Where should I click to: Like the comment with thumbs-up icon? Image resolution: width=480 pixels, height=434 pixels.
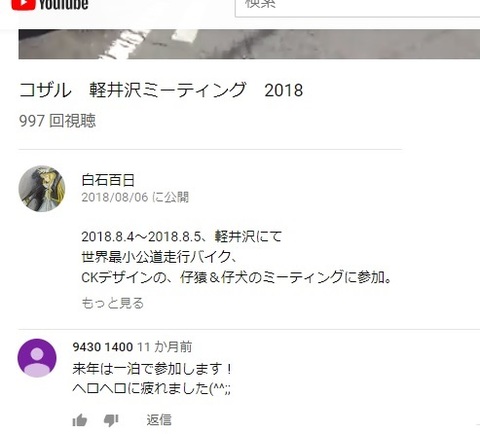click(x=80, y=420)
